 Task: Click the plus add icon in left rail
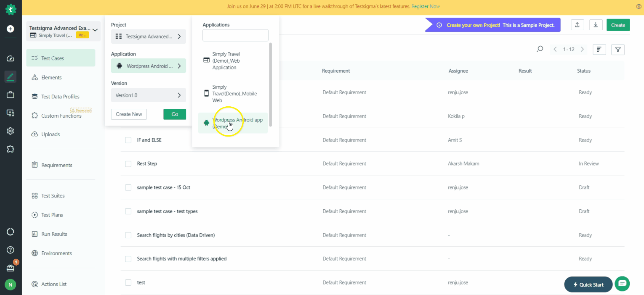11,29
